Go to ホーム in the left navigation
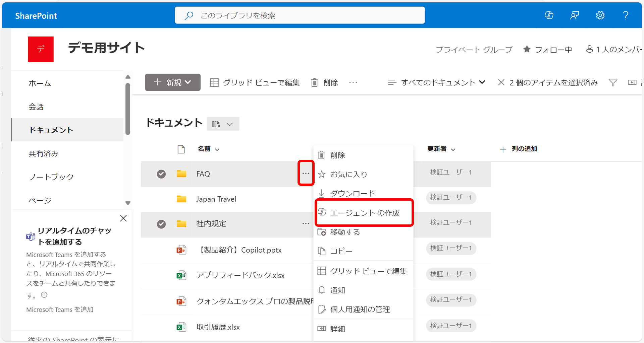The image size is (644, 343). point(40,83)
